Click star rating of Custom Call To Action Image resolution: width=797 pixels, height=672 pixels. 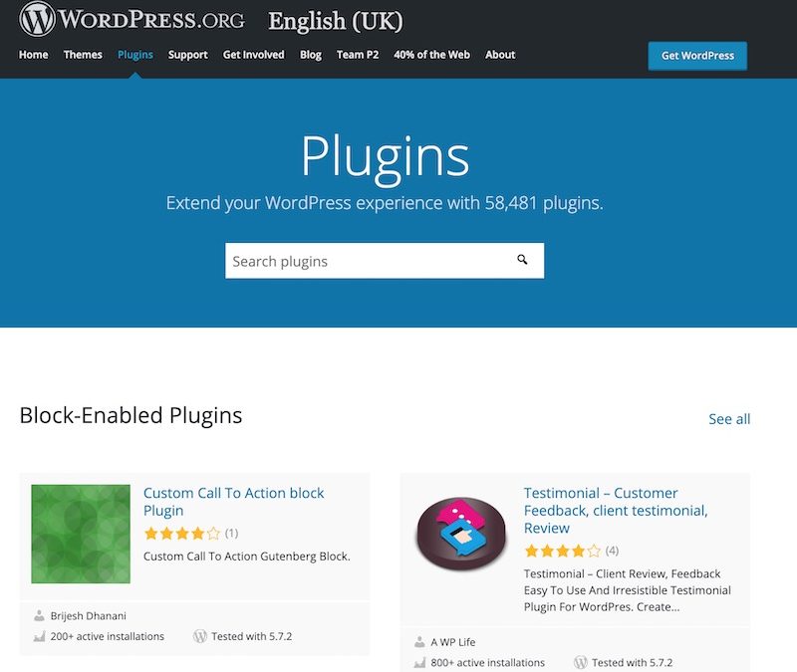pos(182,534)
